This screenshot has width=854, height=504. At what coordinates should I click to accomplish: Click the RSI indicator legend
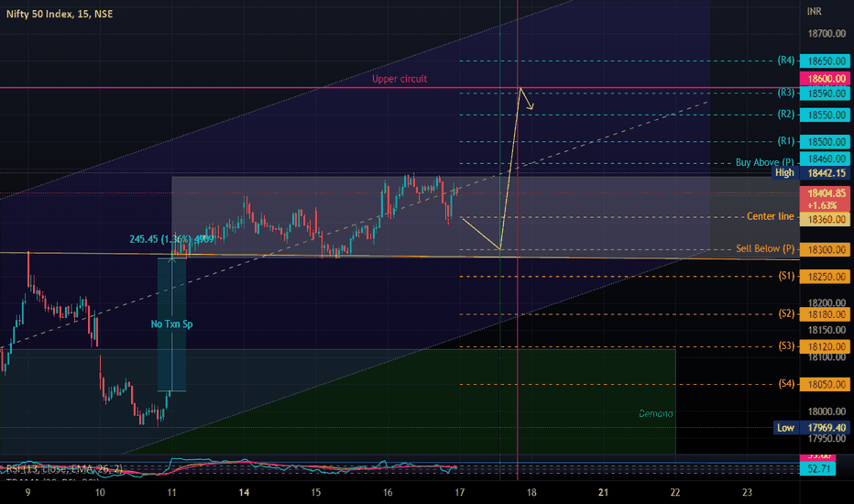coord(64,468)
